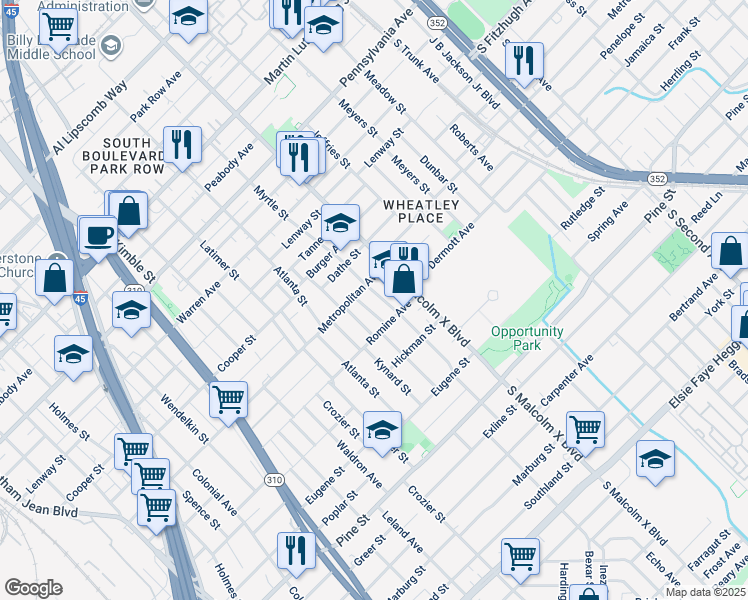Select the school marker on Crozier St

(x=381, y=431)
